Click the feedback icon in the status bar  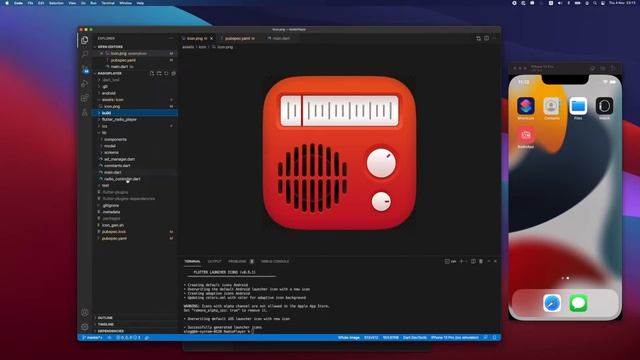pos(486,338)
